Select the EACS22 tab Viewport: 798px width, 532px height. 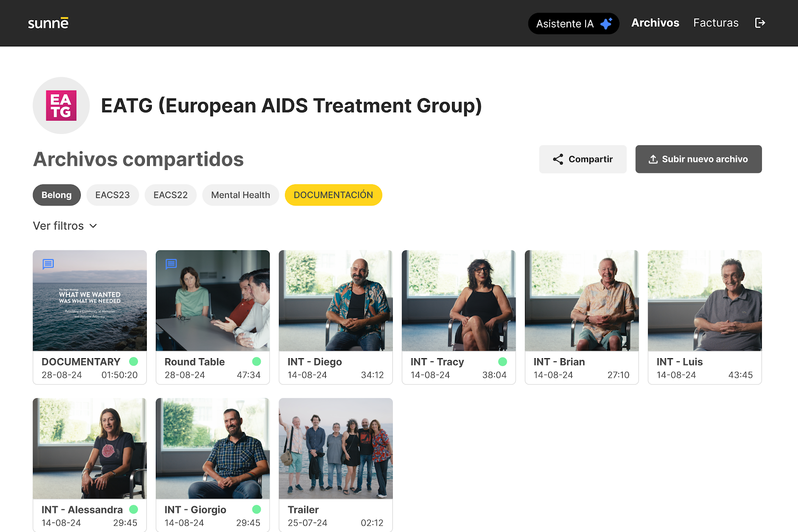pos(171,195)
